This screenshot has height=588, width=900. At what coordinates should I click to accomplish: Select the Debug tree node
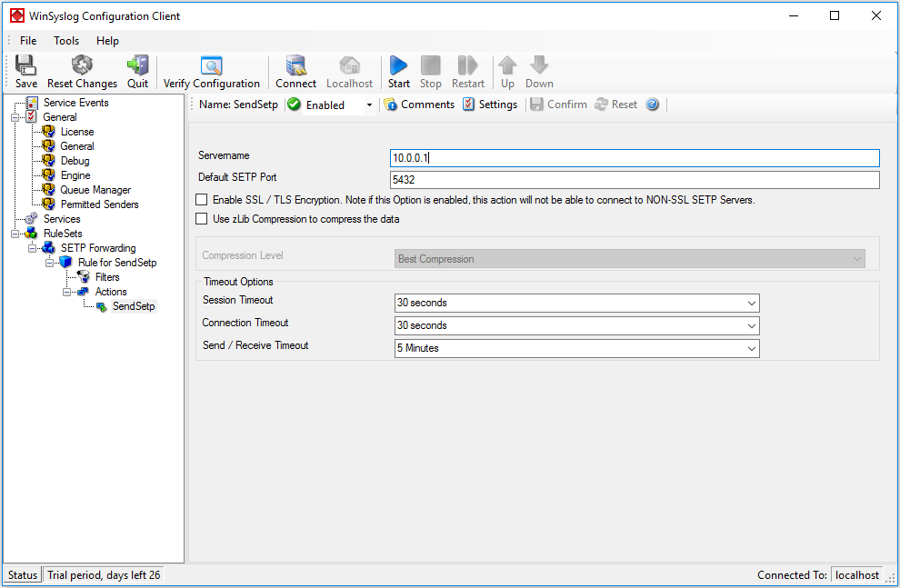click(x=75, y=161)
